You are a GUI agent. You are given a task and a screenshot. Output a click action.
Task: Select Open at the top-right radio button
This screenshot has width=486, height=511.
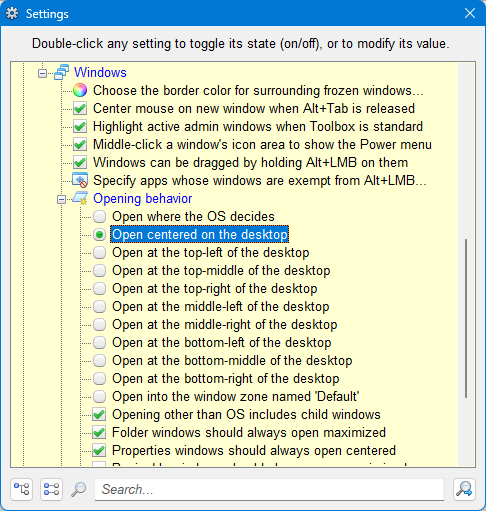coord(99,289)
